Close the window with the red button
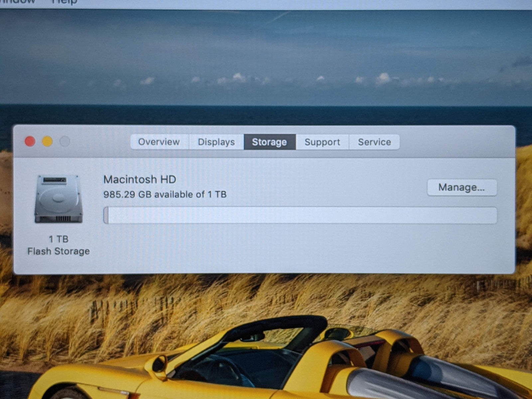Viewport: 532px width, 399px height. pyautogui.click(x=30, y=142)
